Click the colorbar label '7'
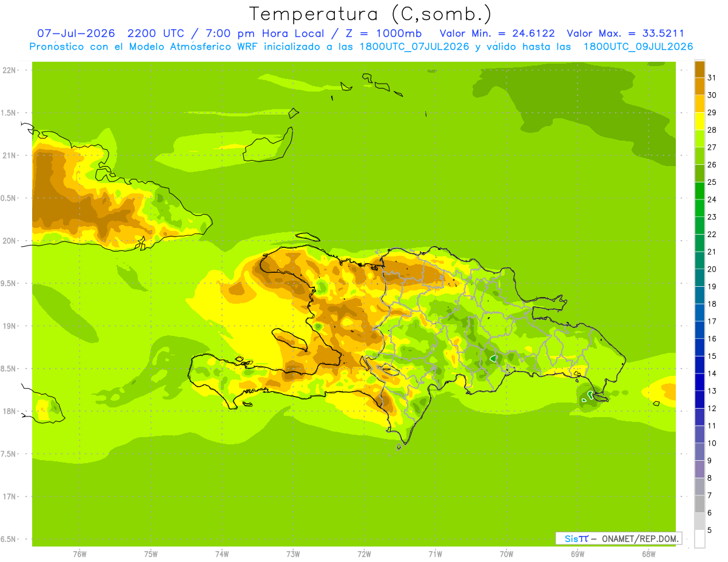This screenshot has width=728, height=562. click(x=710, y=495)
